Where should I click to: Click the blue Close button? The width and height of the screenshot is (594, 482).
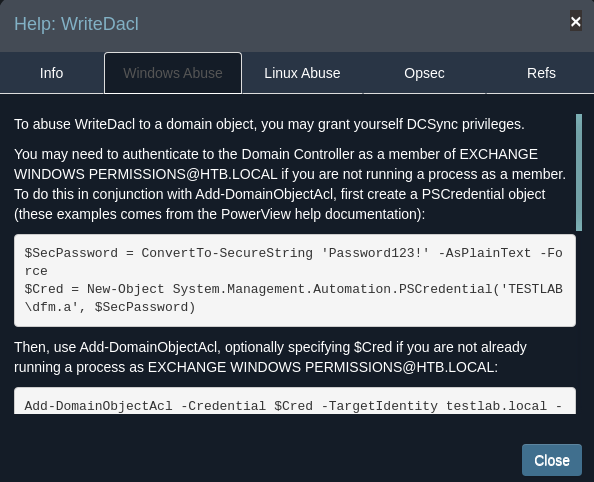[x=552, y=460]
